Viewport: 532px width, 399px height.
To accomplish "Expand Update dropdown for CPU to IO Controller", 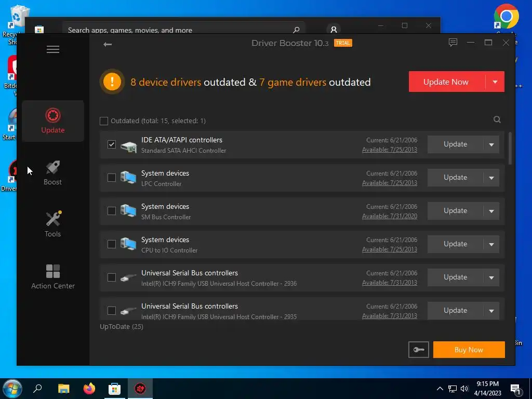I will click(x=491, y=244).
